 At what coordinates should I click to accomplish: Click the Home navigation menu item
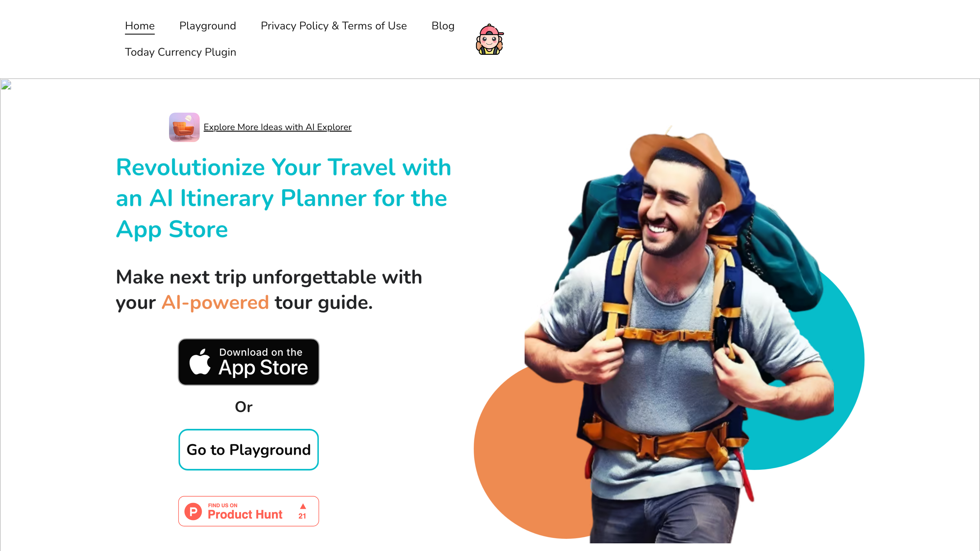click(x=139, y=26)
